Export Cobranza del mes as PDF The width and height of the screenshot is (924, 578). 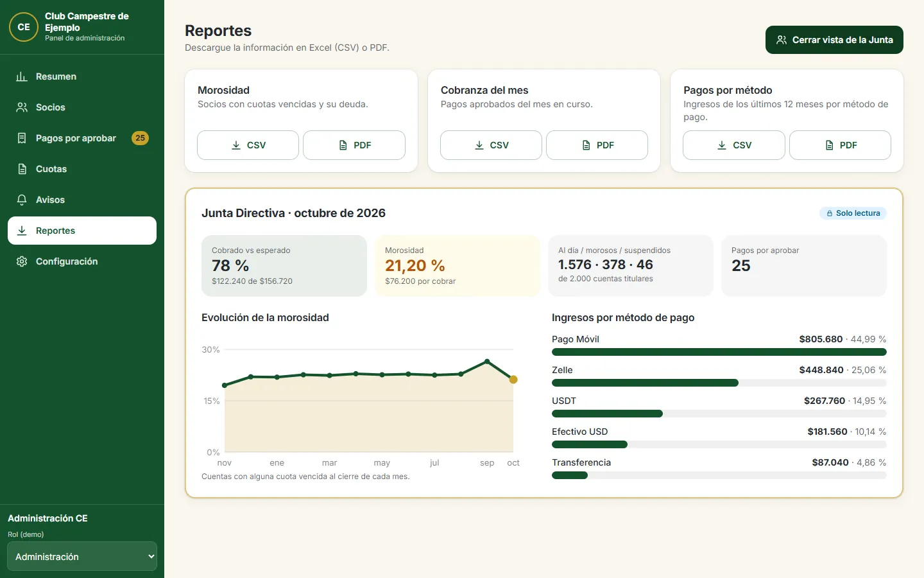click(x=597, y=145)
